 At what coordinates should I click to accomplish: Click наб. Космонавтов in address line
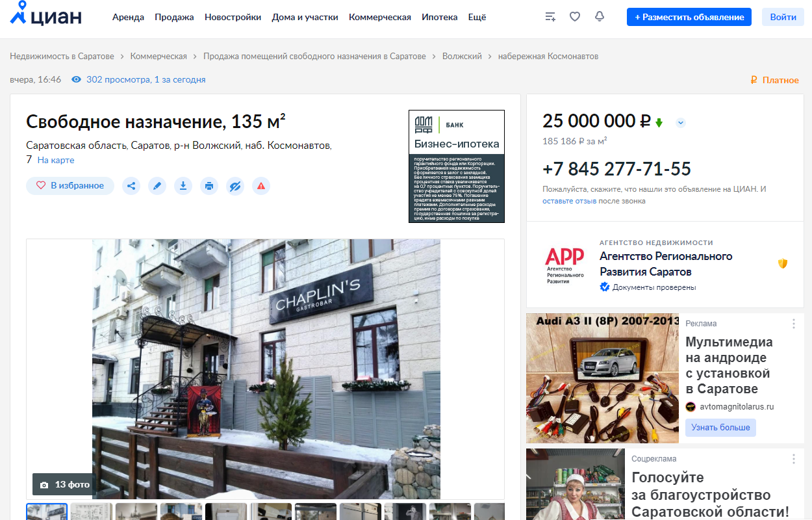click(288, 146)
